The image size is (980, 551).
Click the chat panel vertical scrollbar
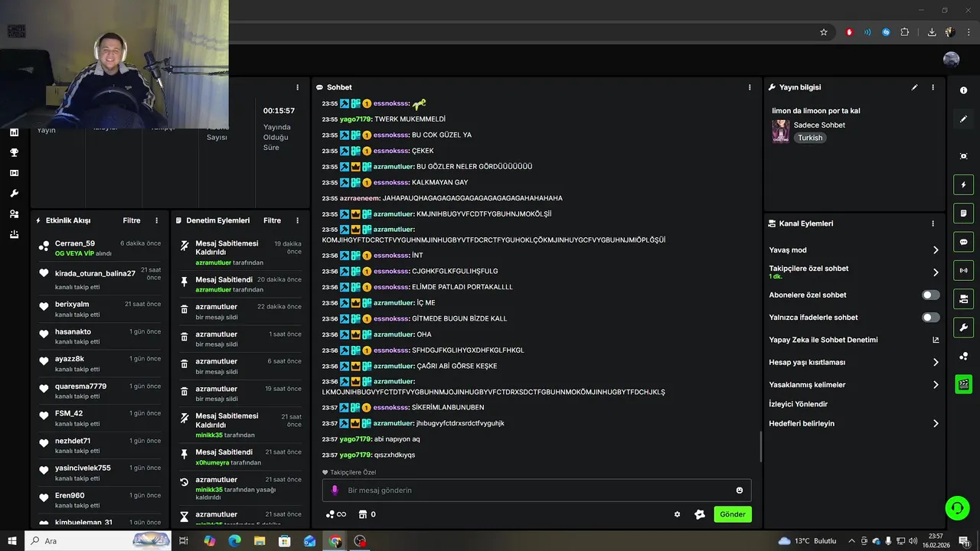pos(760,446)
